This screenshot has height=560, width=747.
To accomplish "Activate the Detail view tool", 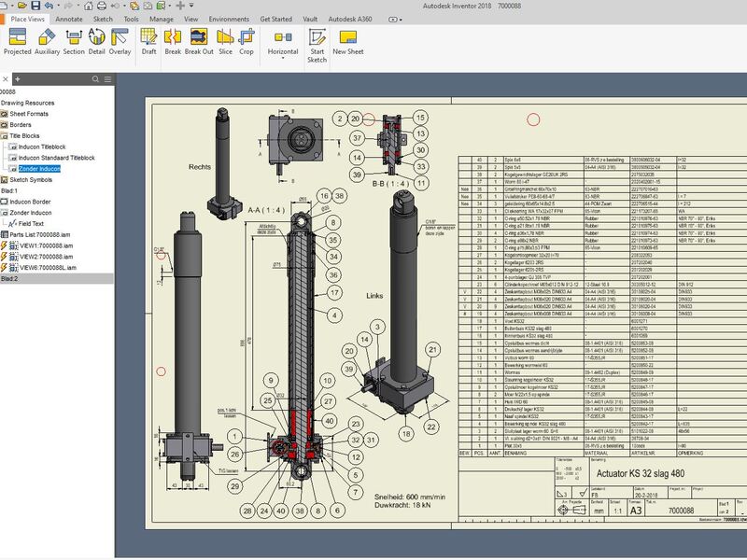I will 97,42.
